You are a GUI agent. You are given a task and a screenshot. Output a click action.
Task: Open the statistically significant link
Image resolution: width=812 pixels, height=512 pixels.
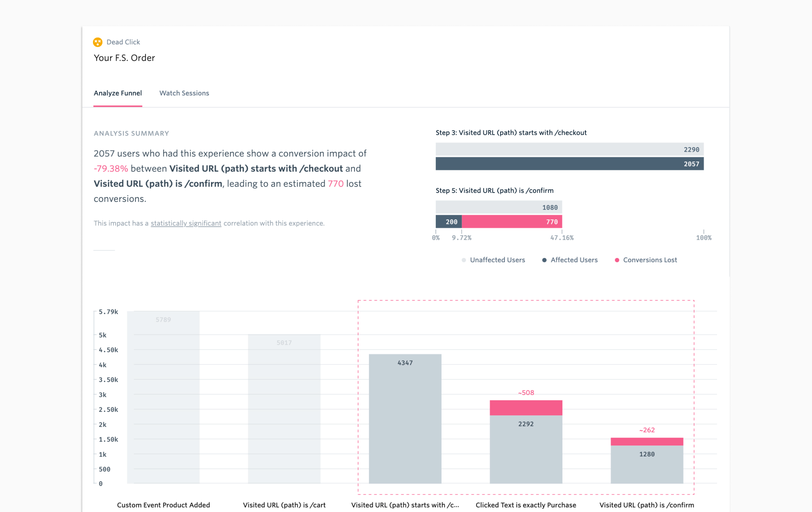pyautogui.click(x=186, y=223)
